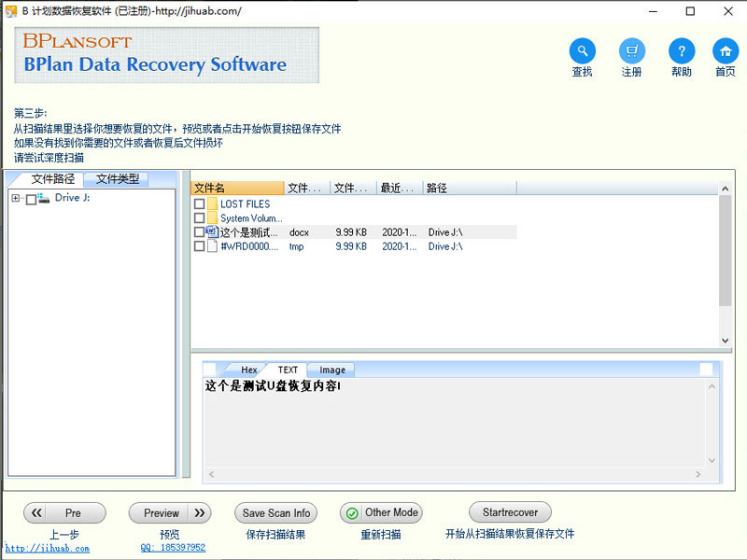This screenshot has height=560, width=747.
Task: Click the tmp type cell
Action: pyautogui.click(x=296, y=246)
